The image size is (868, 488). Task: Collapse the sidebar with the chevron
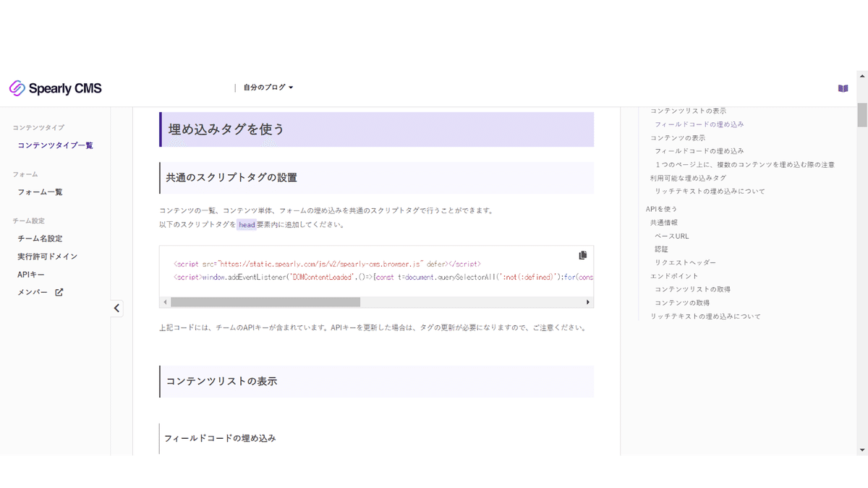tap(116, 308)
